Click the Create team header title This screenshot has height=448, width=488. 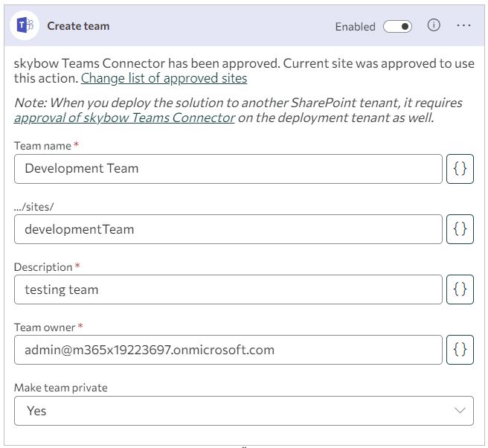(78, 26)
